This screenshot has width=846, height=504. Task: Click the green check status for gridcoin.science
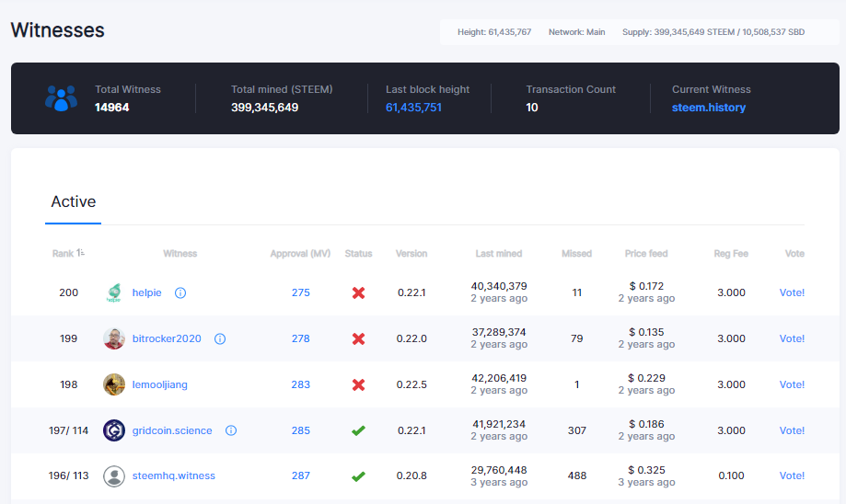(358, 430)
